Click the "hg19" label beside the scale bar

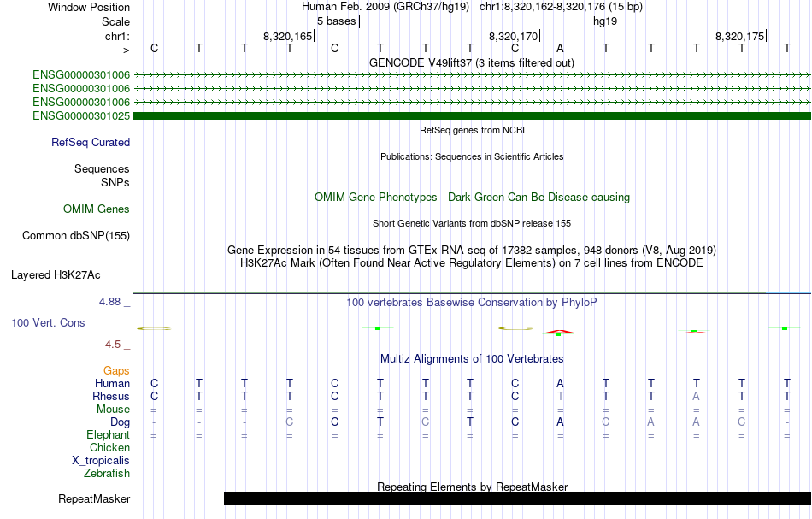coord(605,21)
